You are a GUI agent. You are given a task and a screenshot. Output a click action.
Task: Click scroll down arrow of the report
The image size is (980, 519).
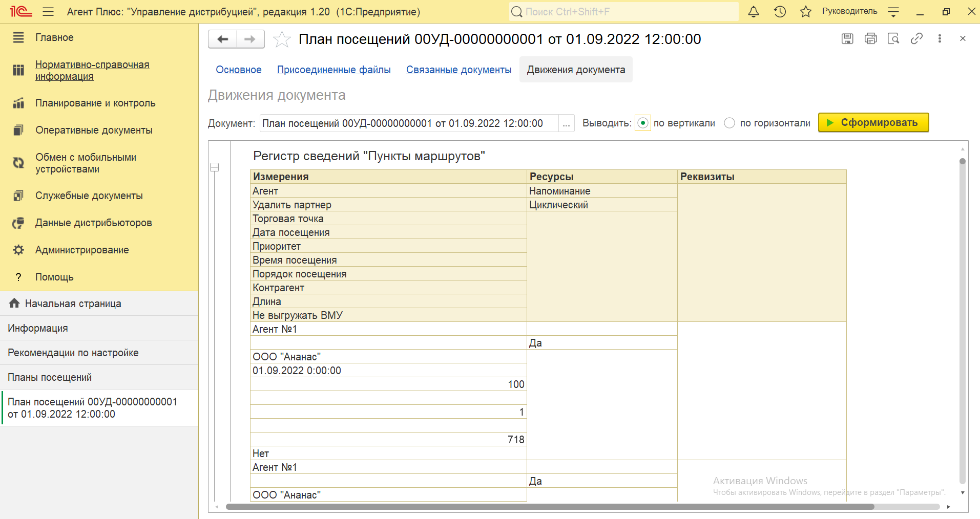click(963, 493)
